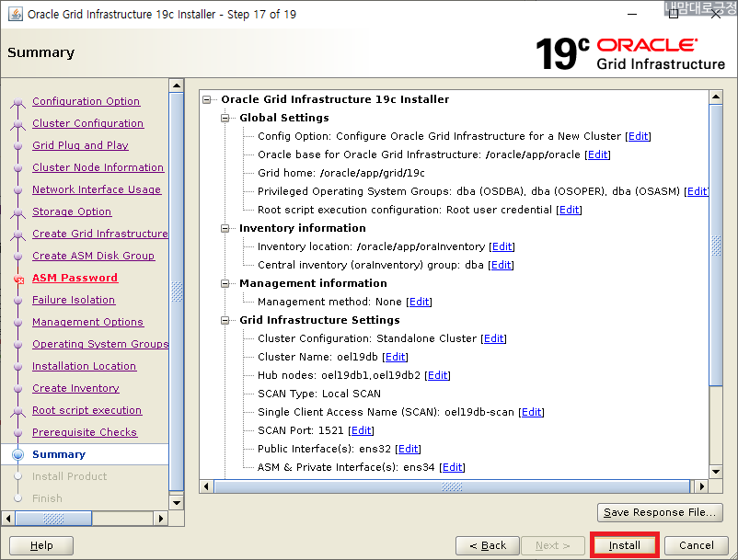Collapse the Inventory information section
The height and width of the screenshot is (560, 738).
(225, 229)
